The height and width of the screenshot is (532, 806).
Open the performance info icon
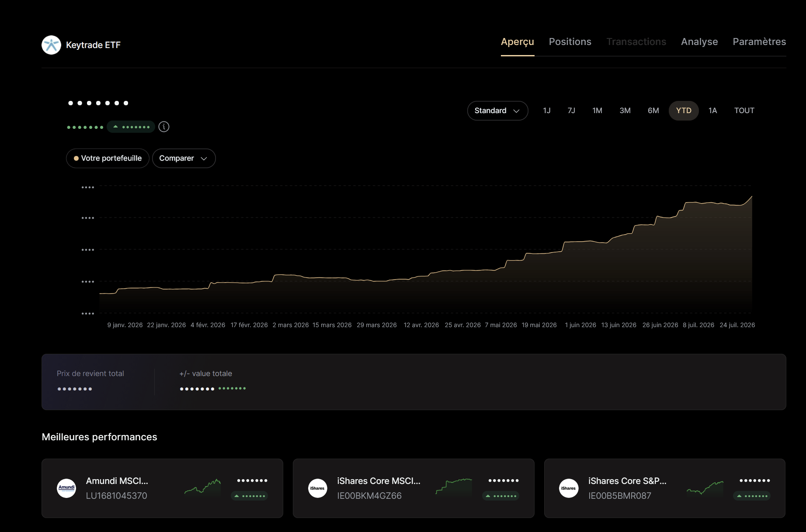pos(164,127)
